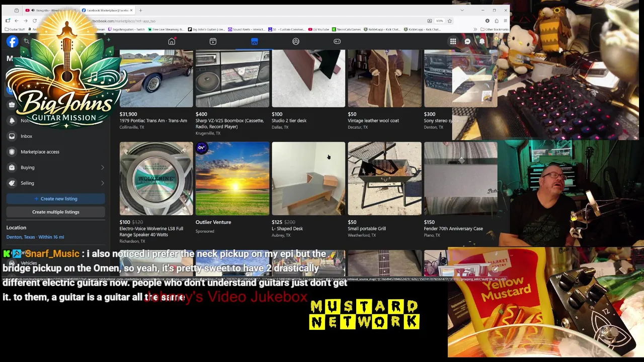644x362 pixels.
Task: Expand the Buying section chevron
Action: tap(102, 167)
